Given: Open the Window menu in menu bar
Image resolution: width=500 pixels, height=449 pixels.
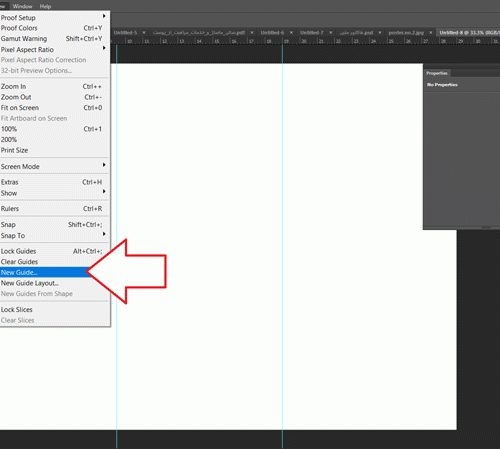Looking at the screenshot, I should (x=23, y=6).
